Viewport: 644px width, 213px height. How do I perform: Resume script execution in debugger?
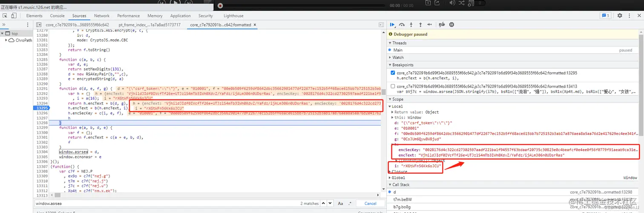pyautogui.click(x=393, y=25)
